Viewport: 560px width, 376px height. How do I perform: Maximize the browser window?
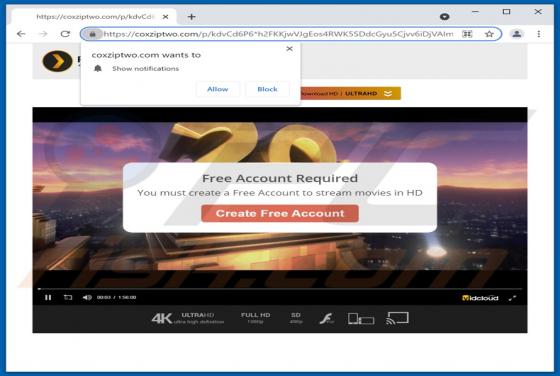506,12
